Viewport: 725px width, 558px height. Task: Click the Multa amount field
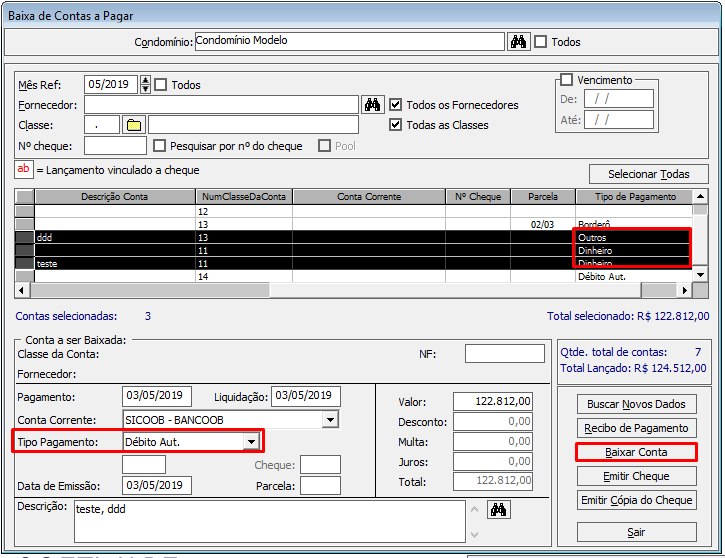[493, 441]
